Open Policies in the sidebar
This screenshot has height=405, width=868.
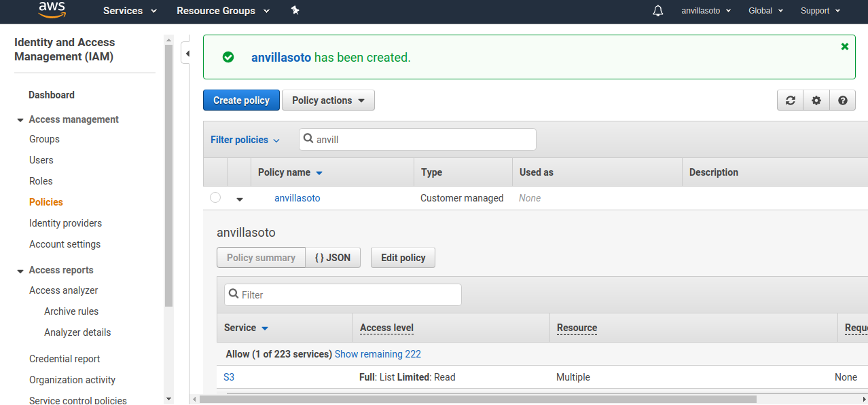tap(46, 202)
